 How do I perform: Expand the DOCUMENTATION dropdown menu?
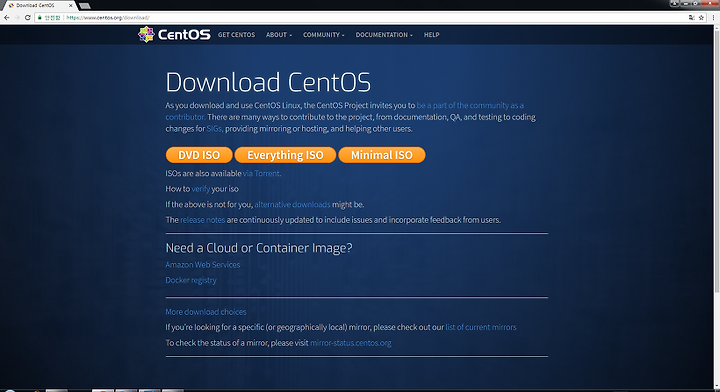(384, 35)
